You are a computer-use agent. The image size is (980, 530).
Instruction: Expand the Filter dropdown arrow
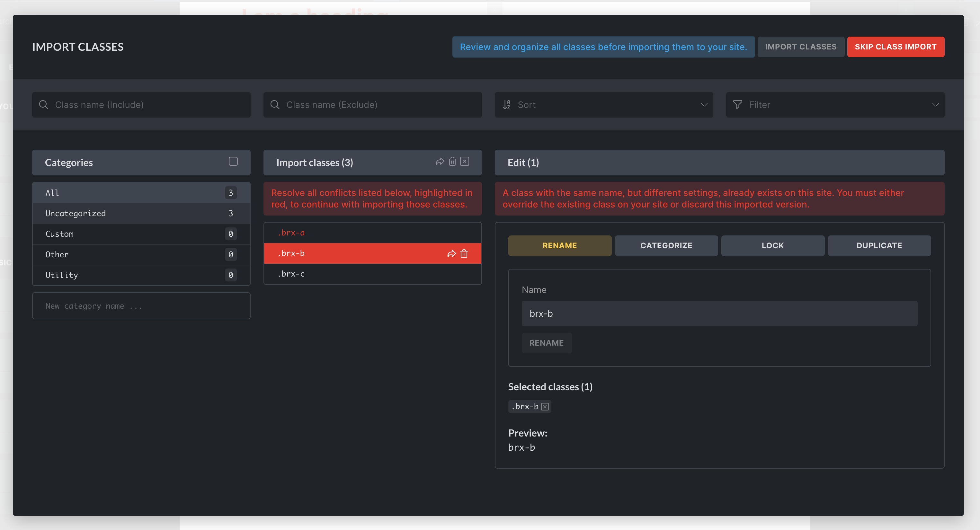tap(935, 105)
